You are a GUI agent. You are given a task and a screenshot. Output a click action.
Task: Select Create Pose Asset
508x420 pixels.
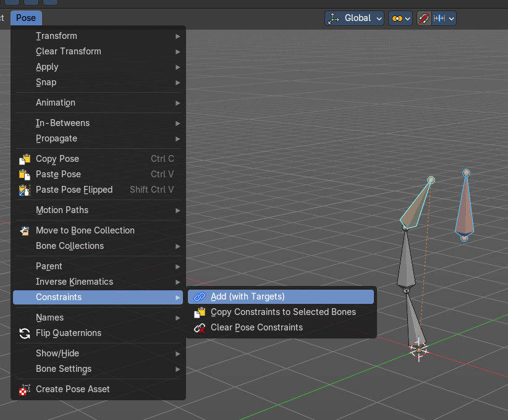coord(98,389)
